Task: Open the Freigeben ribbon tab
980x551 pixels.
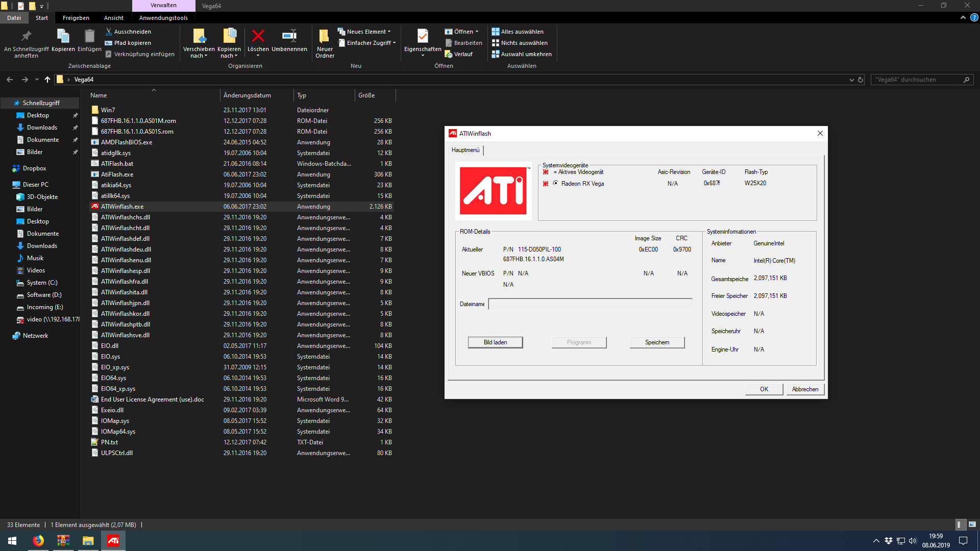Action: coord(76,18)
